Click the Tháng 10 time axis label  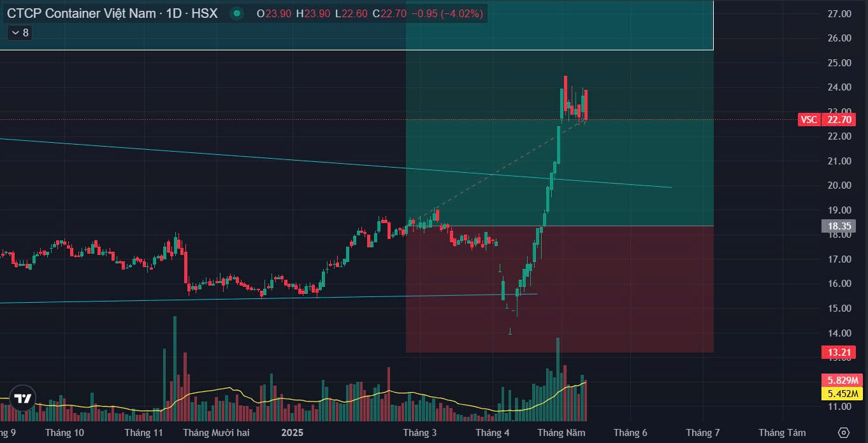(x=64, y=433)
